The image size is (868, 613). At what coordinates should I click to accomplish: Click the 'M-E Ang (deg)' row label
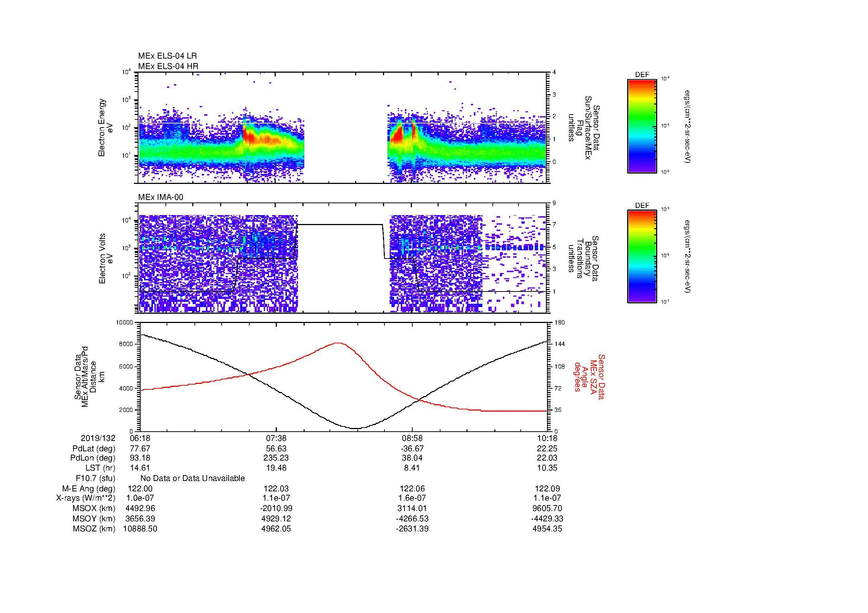[x=89, y=488]
